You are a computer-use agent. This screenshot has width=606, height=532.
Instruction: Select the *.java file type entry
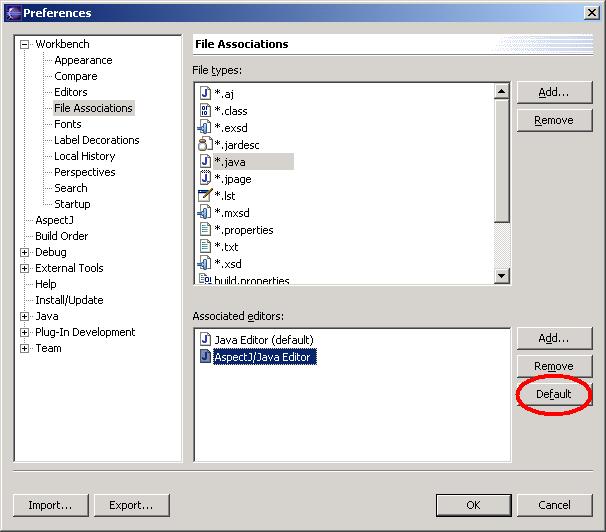pyautogui.click(x=254, y=161)
